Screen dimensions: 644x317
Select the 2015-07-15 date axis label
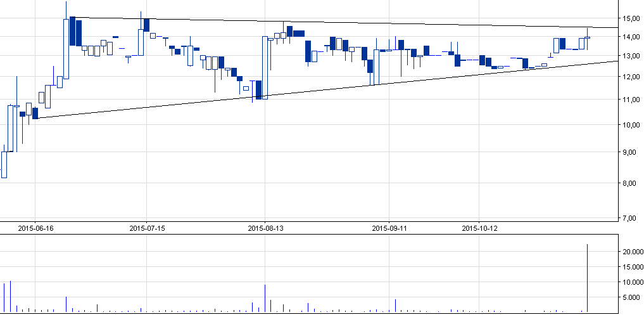[146, 228]
